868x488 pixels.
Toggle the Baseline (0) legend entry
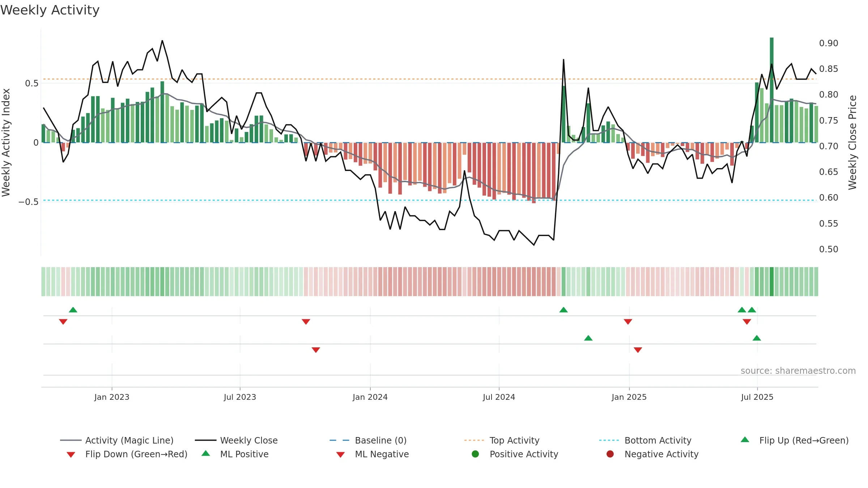coord(368,440)
